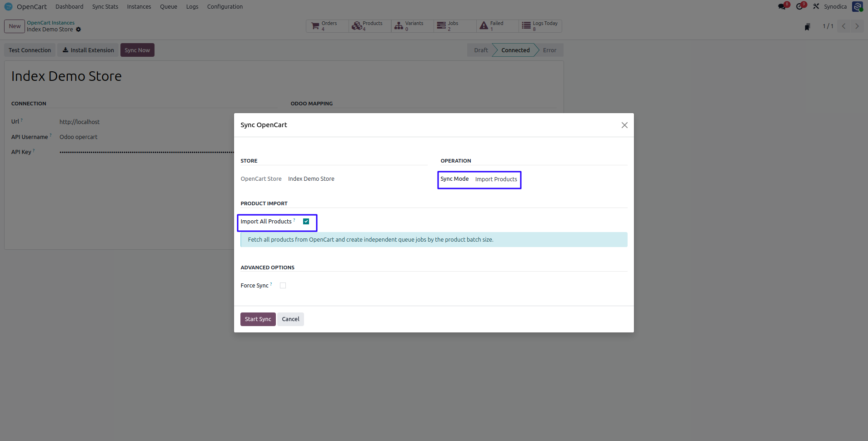The width and height of the screenshot is (868, 441).
Task: Click the masked API Key field
Action: pos(146,152)
